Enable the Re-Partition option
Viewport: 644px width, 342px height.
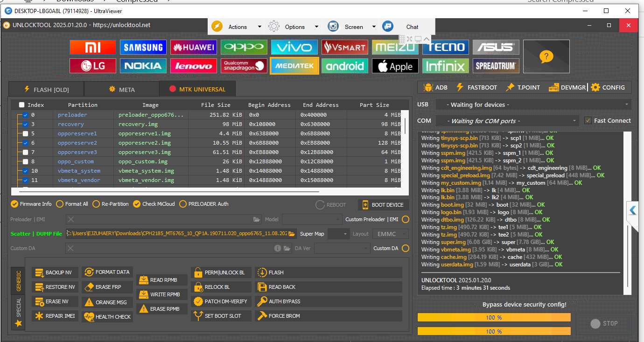coord(111,204)
